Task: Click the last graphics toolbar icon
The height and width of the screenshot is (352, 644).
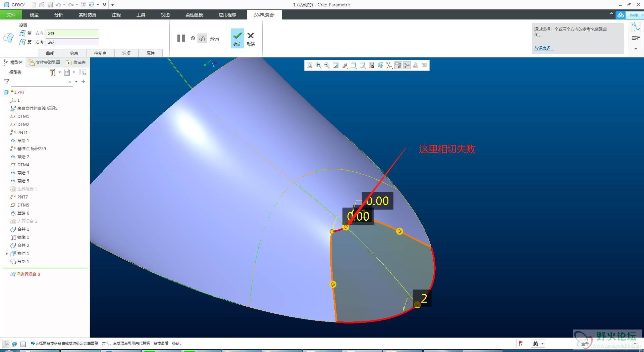Action: pyautogui.click(x=424, y=65)
